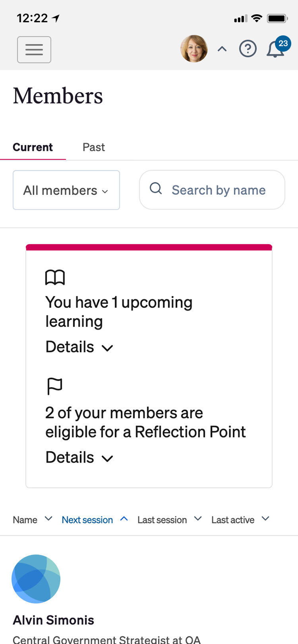298x644 pixels.
Task: Tap the open book learning icon
Action: 55,277
